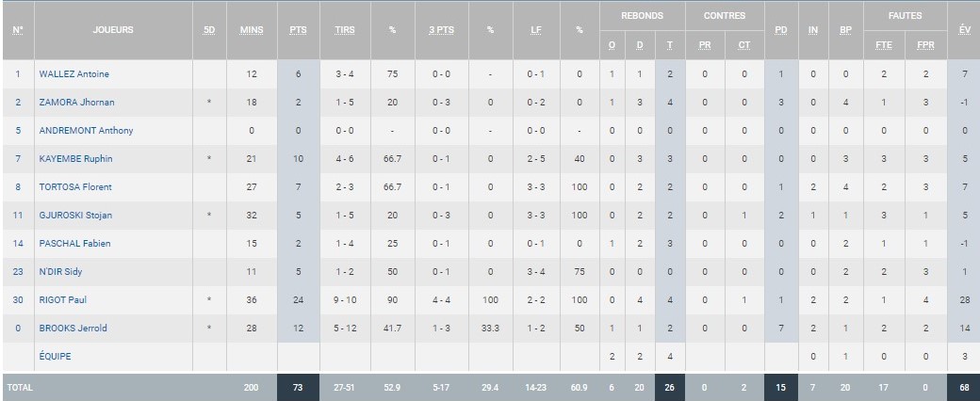Click jersey number 30 link
This screenshot has height=401, width=980.
pos(18,300)
